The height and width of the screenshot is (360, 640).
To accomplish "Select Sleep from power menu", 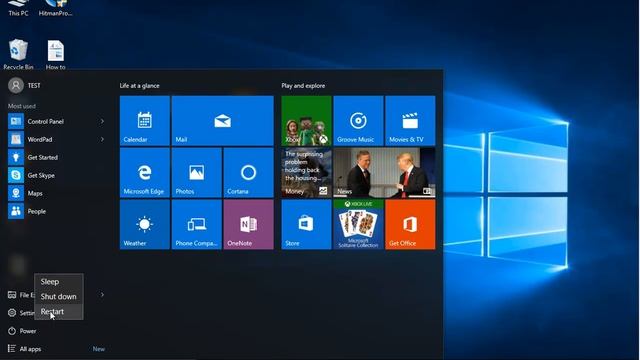I will coord(59,282).
